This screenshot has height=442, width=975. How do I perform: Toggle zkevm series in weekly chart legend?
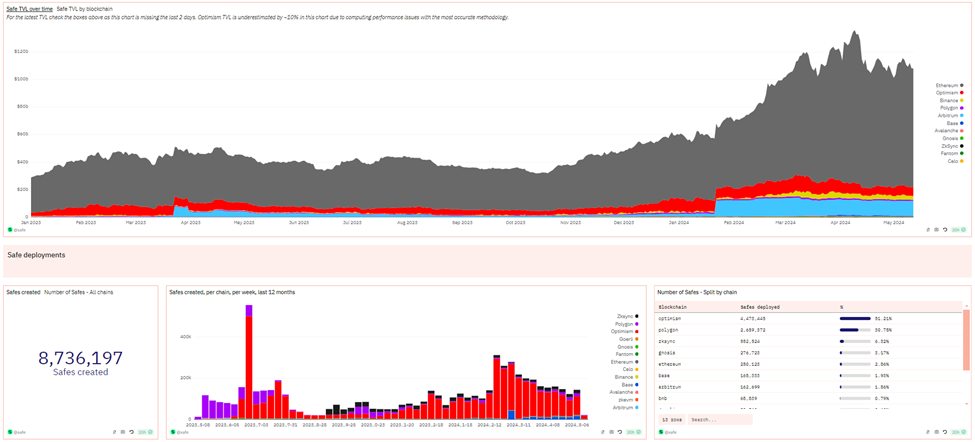pos(629,400)
